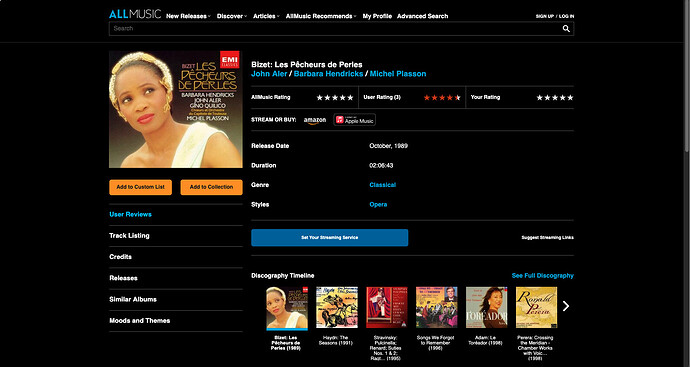The height and width of the screenshot is (367, 690).
Task: Open Perera: Crossing the Meridian thumbnail
Action: 536,308
